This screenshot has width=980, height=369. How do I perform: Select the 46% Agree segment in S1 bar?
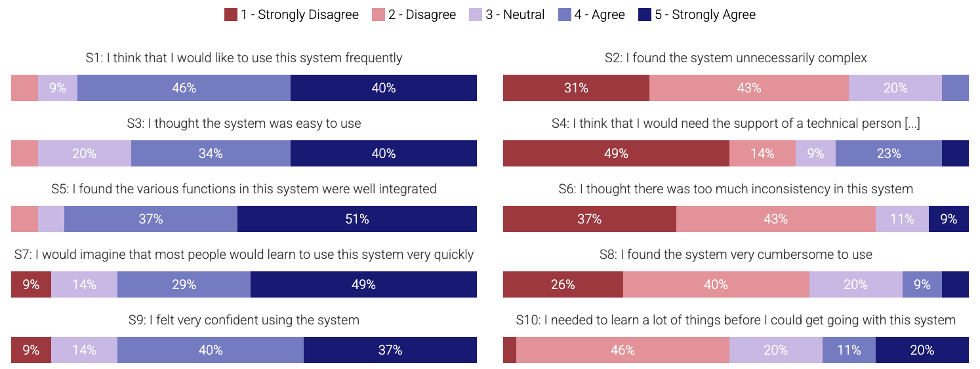click(x=184, y=88)
